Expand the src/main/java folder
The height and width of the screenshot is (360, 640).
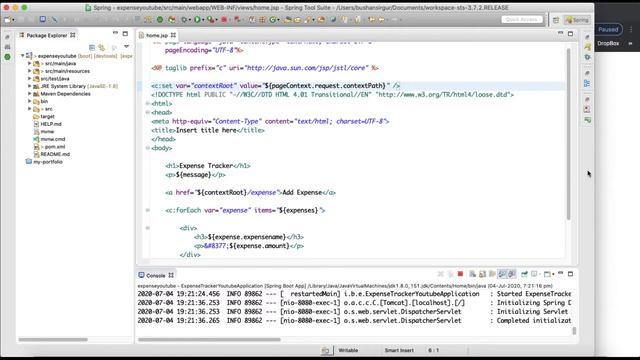pyautogui.click(x=29, y=63)
